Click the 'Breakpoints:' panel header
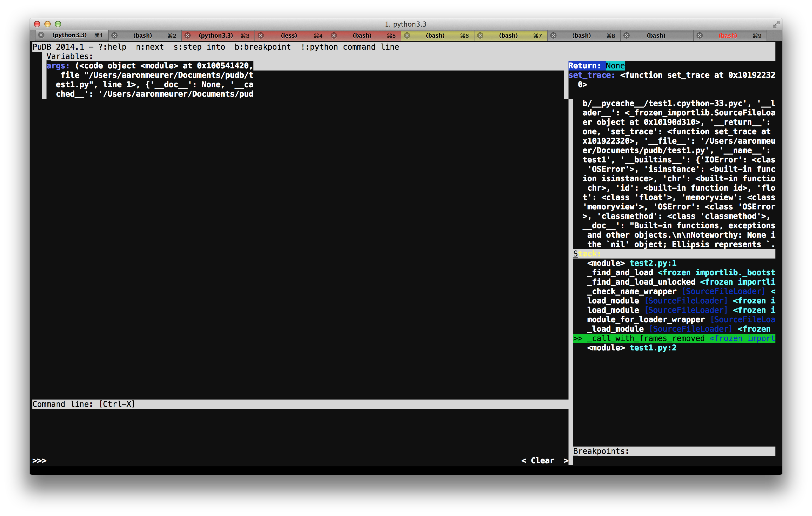 tap(674, 451)
